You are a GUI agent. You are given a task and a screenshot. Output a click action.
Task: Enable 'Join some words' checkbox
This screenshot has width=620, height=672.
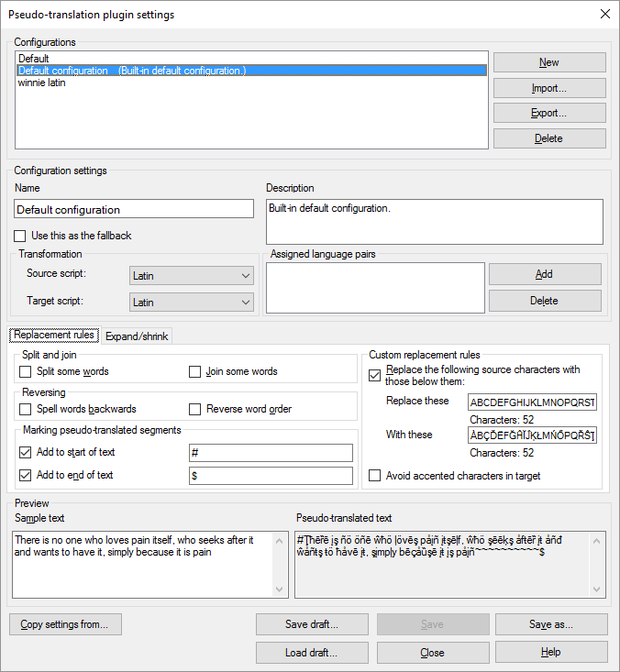(195, 371)
